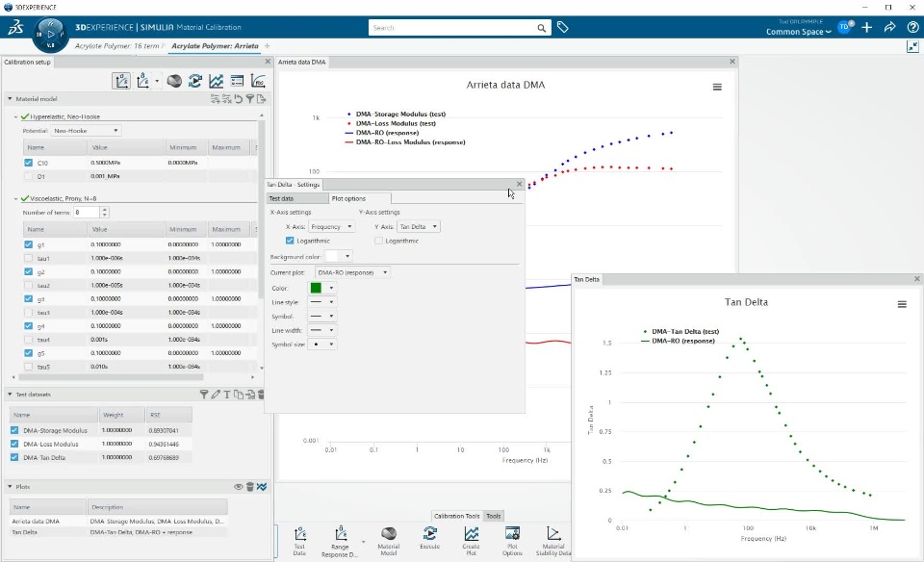
Task: Click the trash icon in Plots header
Action: (x=250, y=487)
